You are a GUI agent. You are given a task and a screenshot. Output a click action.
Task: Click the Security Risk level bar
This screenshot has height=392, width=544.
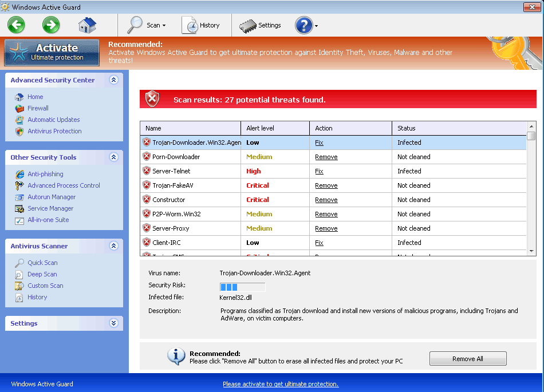pos(242,287)
